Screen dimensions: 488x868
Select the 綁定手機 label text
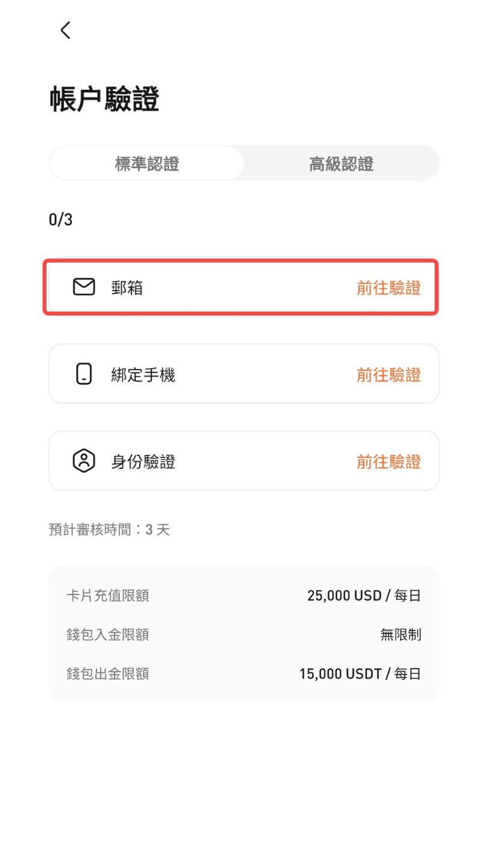point(143,375)
